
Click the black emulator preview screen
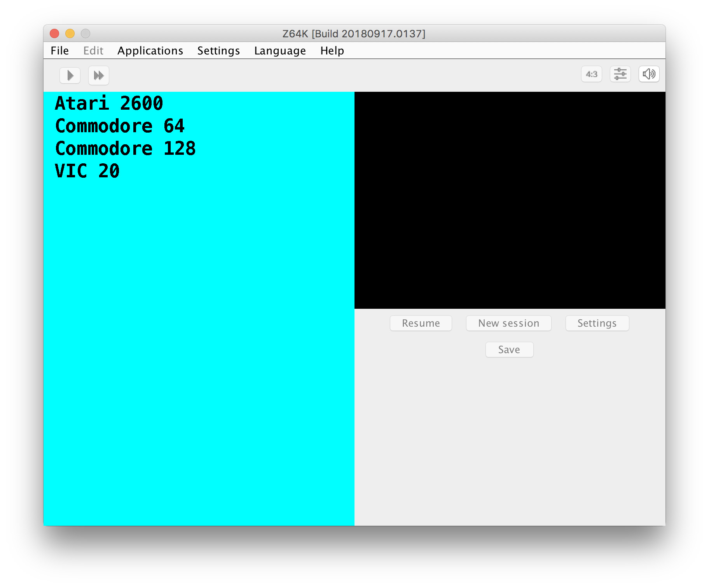tap(510, 200)
